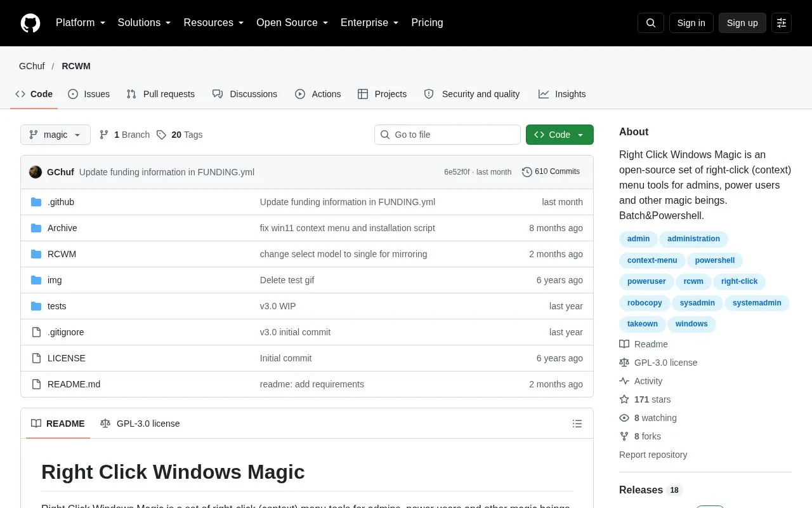Click the fork icon next to 8 forks
This screenshot has height=508, width=812.
click(624, 436)
